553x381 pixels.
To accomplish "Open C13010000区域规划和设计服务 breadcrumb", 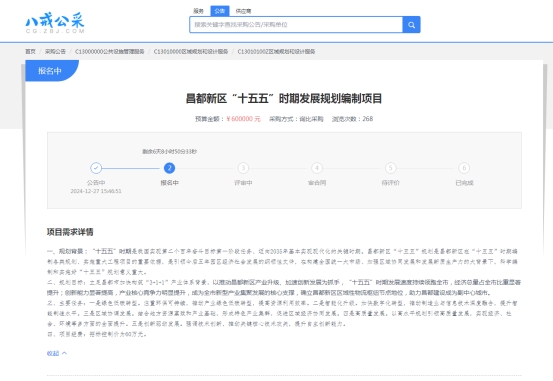I will coord(191,52).
